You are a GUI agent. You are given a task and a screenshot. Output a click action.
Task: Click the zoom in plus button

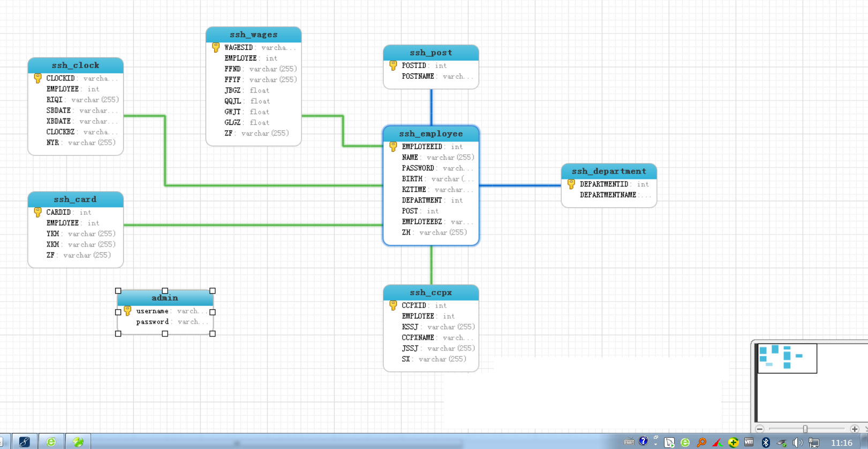(x=854, y=429)
